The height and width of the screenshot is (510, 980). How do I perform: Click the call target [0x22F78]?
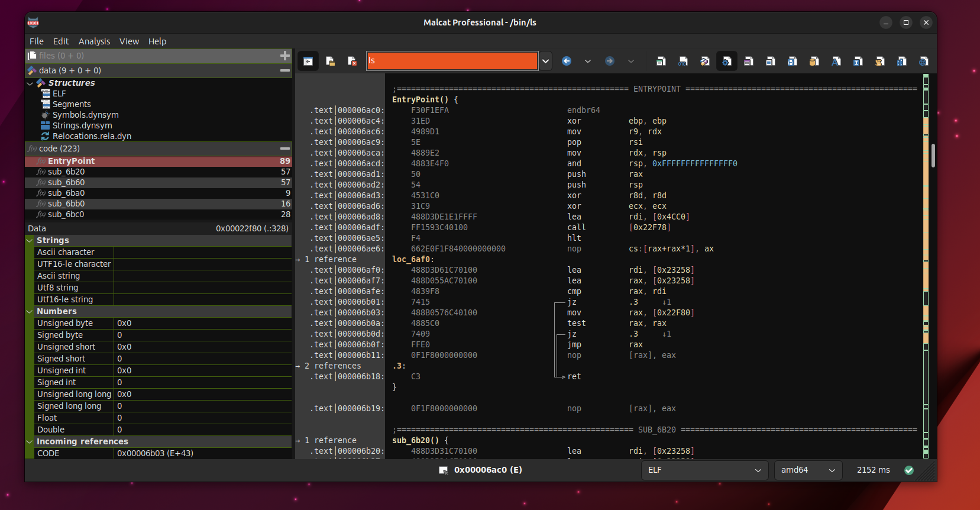pos(649,228)
